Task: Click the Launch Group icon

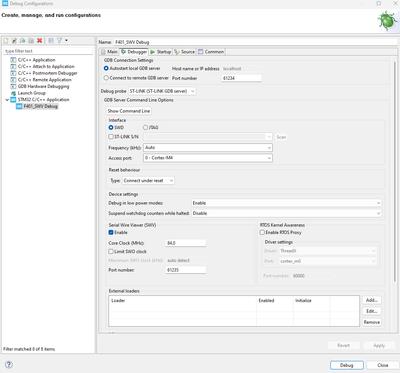Action: 13,93
